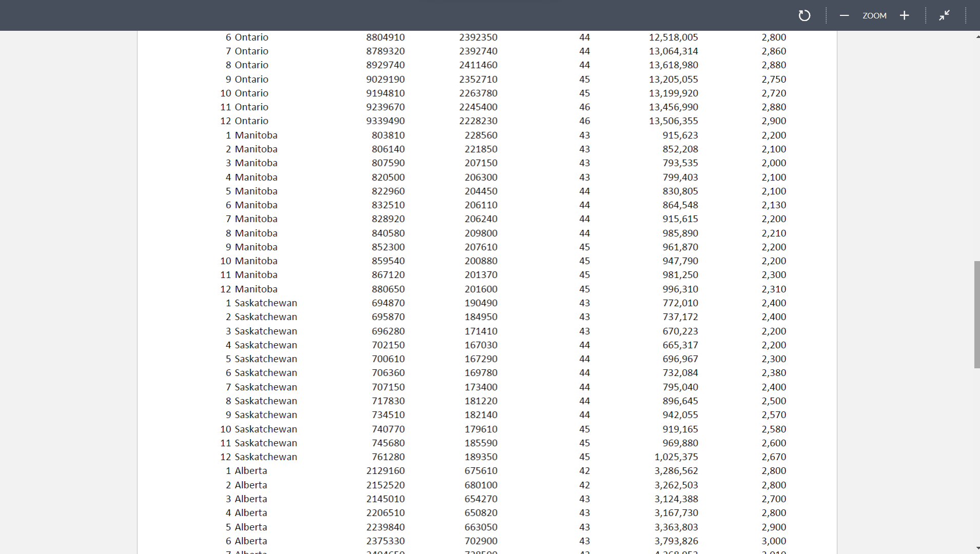This screenshot has height=554, width=980.
Task: Select the figure 793,535
Action: point(680,163)
